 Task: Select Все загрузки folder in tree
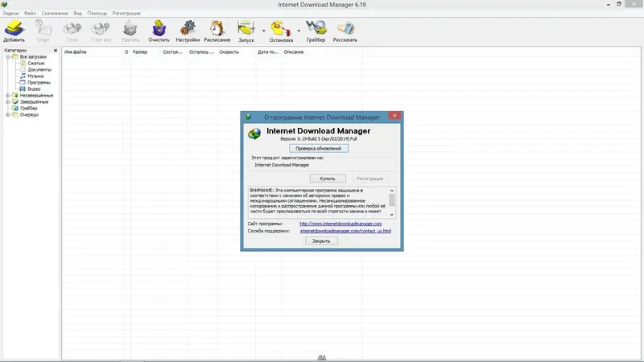coord(33,56)
